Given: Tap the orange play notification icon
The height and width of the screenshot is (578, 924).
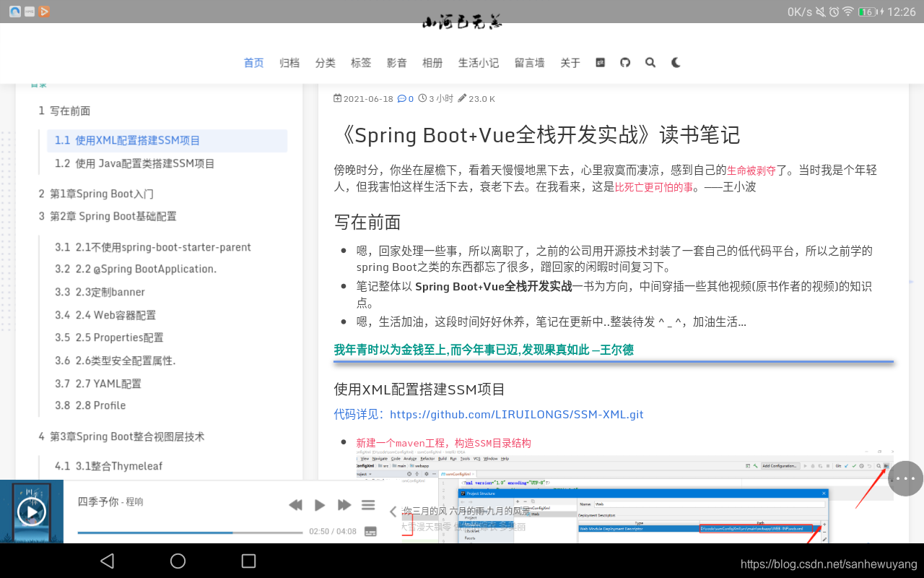Looking at the screenshot, I should tap(45, 11).
